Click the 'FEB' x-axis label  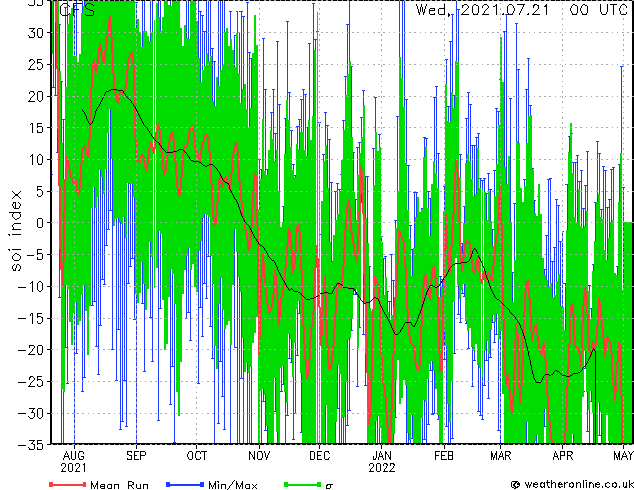444,456
